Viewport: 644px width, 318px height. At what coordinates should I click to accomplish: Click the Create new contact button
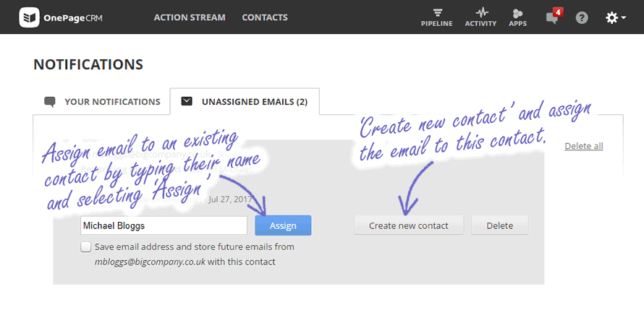tap(409, 225)
